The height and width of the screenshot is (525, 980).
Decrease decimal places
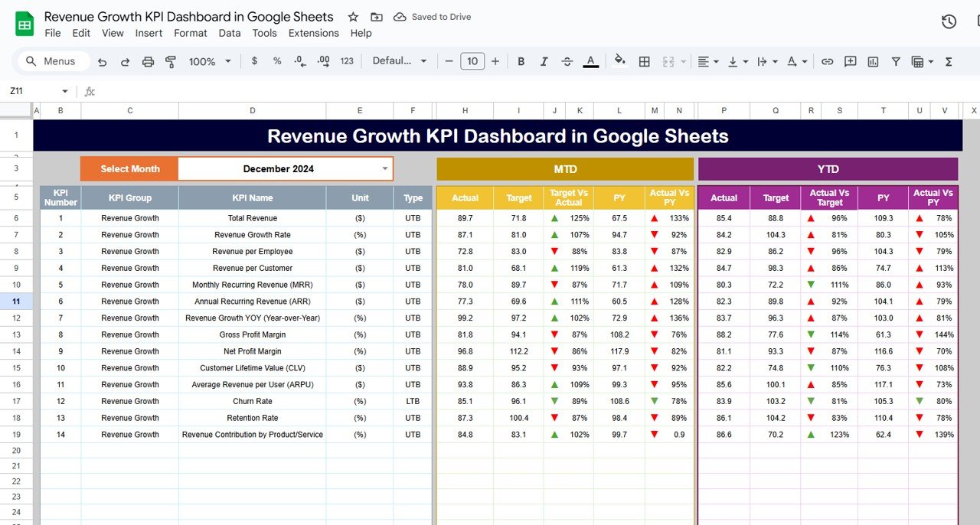click(299, 60)
